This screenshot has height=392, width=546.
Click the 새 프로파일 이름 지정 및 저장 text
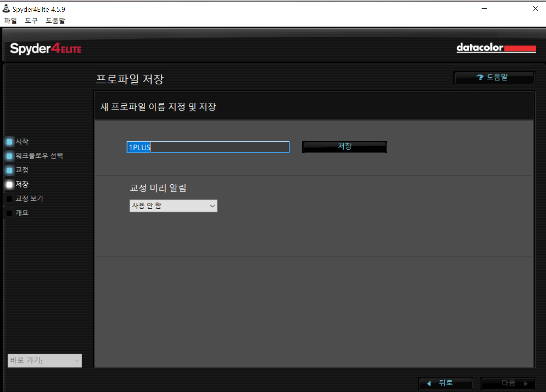pyautogui.click(x=158, y=107)
